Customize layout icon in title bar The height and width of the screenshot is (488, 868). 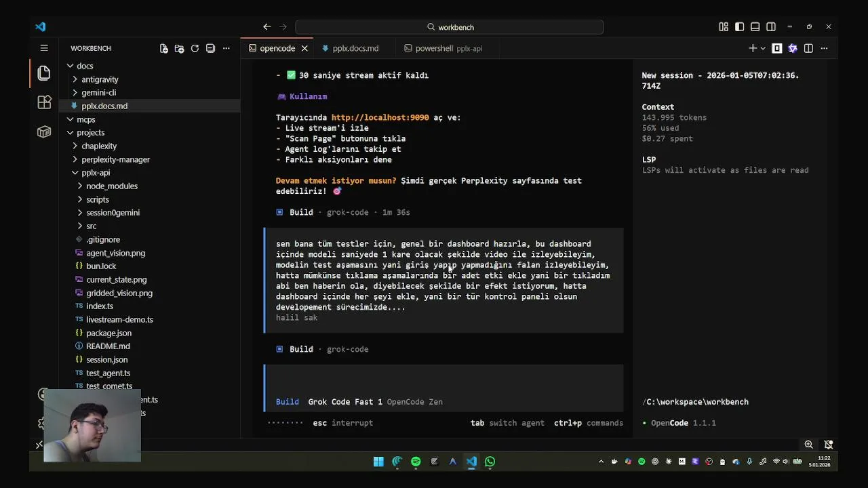724,27
